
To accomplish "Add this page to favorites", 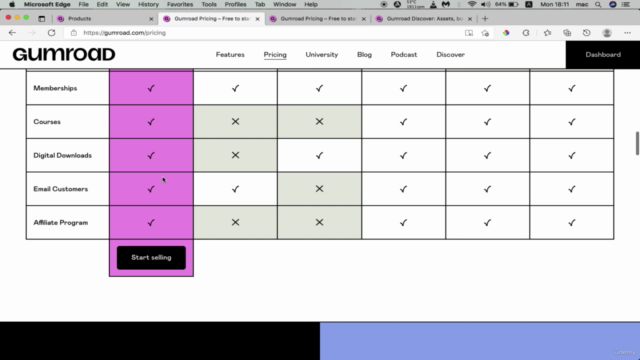I will (485, 33).
